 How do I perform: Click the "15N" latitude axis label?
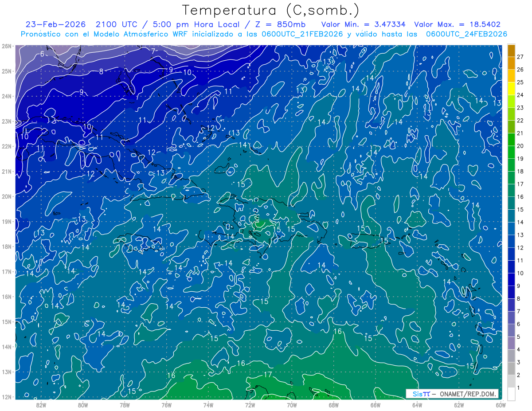point(6,321)
